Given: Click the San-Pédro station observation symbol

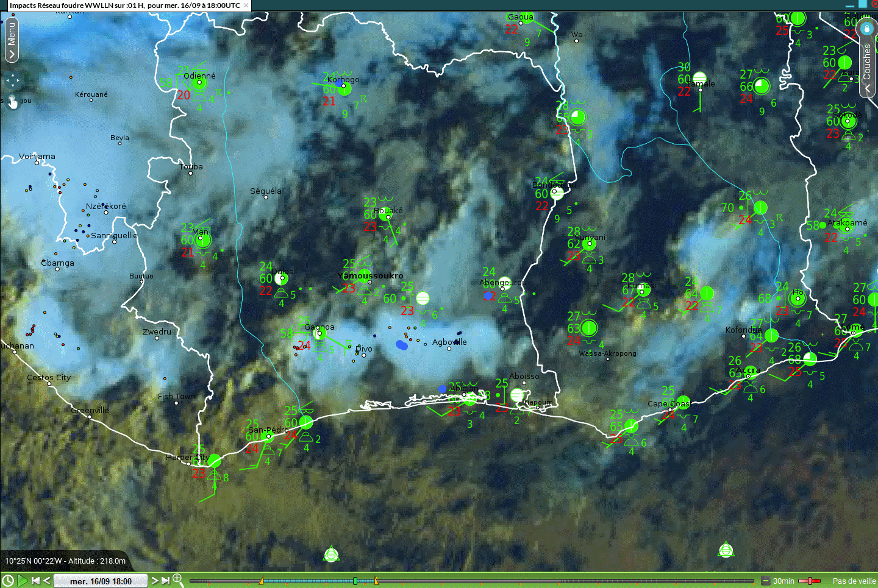Looking at the screenshot, I should 268,436.
